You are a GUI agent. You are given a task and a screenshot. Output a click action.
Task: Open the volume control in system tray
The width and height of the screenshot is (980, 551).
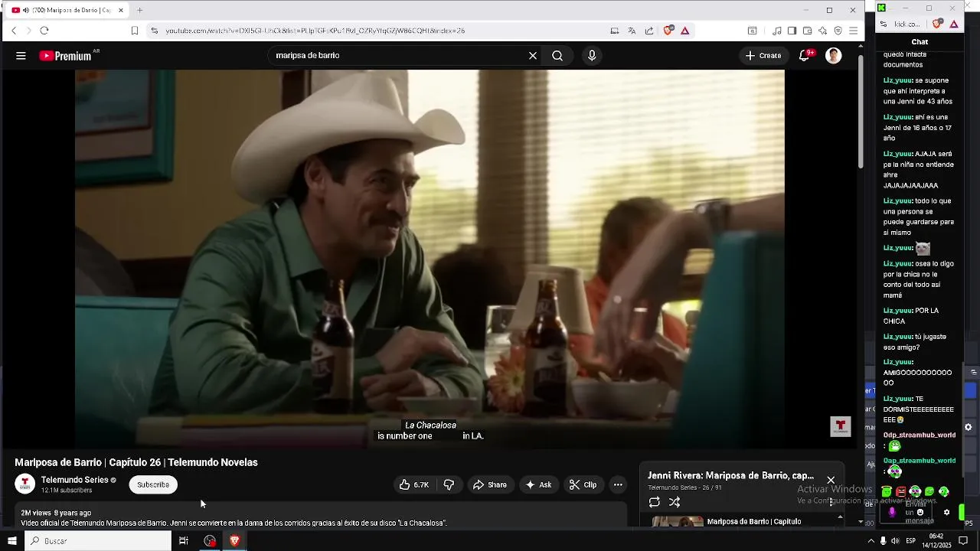pyautogui.click(x=895, y=540)
